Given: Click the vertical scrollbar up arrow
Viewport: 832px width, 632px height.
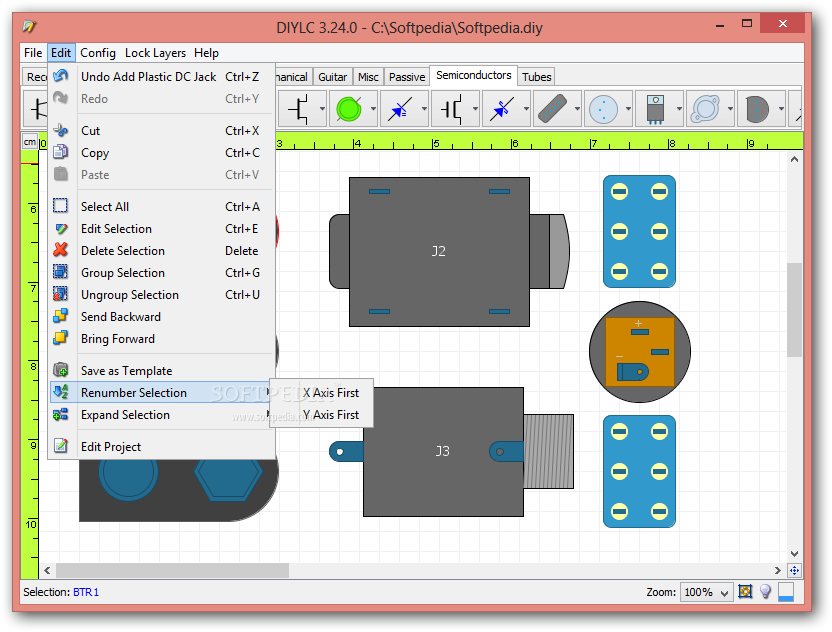Looking at the screenshot, I should point(794,159).
